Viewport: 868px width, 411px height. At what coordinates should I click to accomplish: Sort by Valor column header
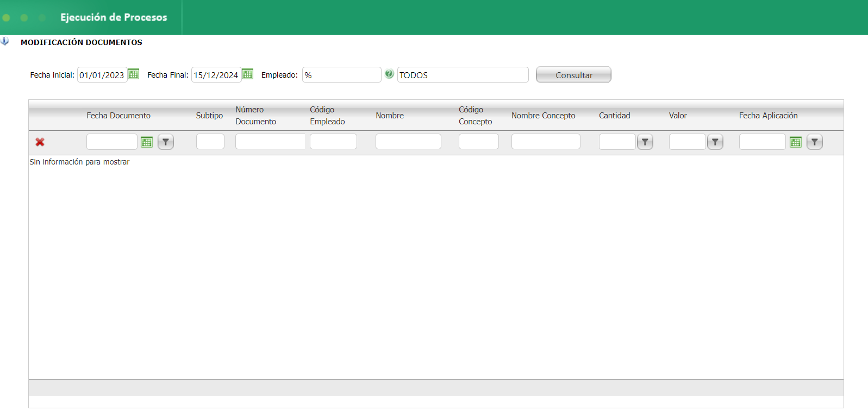pyautogui.click(x=678, y=116)
